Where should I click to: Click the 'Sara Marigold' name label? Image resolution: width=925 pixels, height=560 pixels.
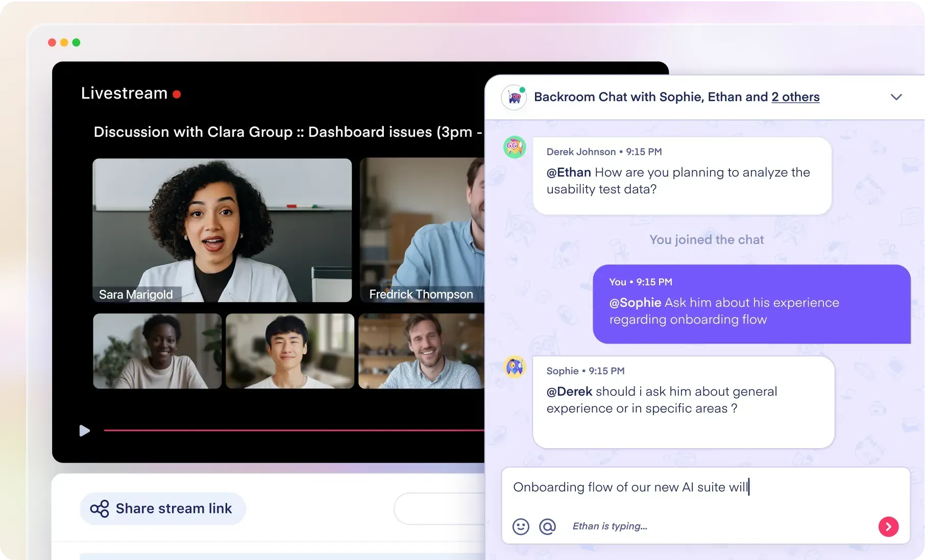pyautogui.click(x=136, y=295)
